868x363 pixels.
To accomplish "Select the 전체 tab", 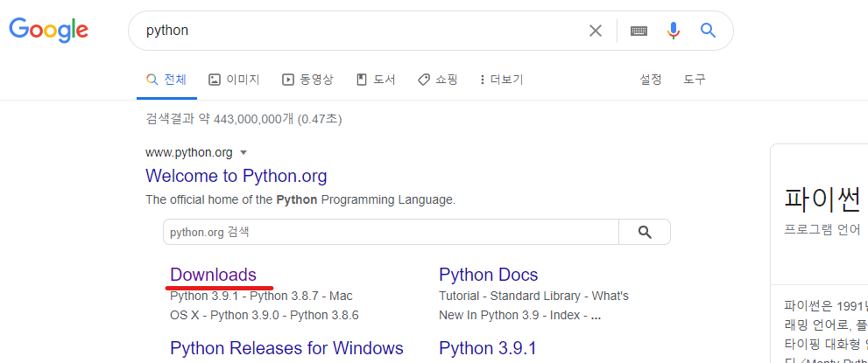I will [166, 80].
